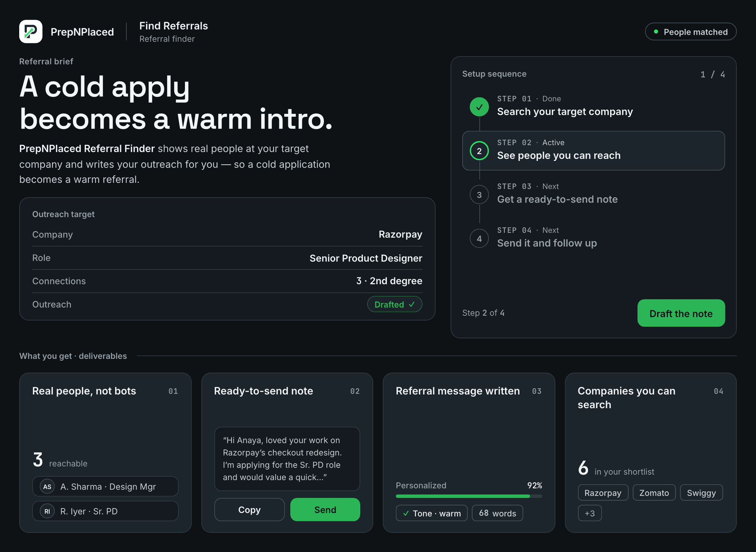Viewport: 756px width, 552px height.
Task: Click the Companies you can search heading
Action: (626, 398)
